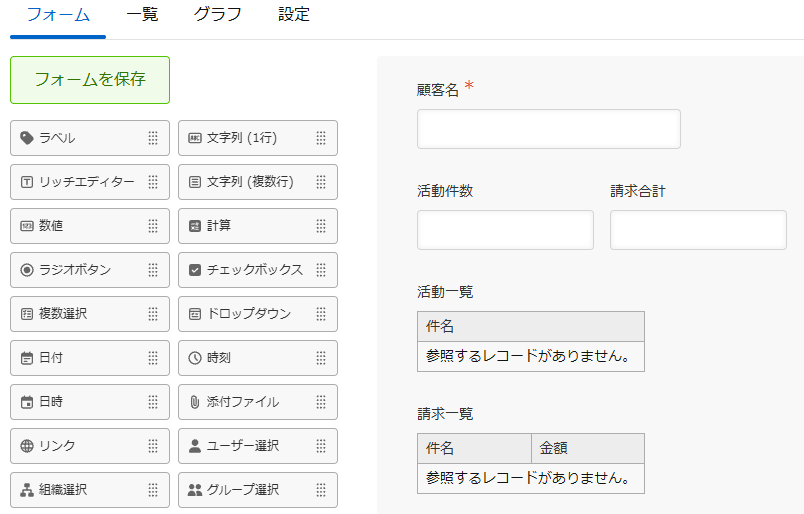Click the リンク globe icon
The width and height of the screenshot is (804, 514).
coord(27,446)
